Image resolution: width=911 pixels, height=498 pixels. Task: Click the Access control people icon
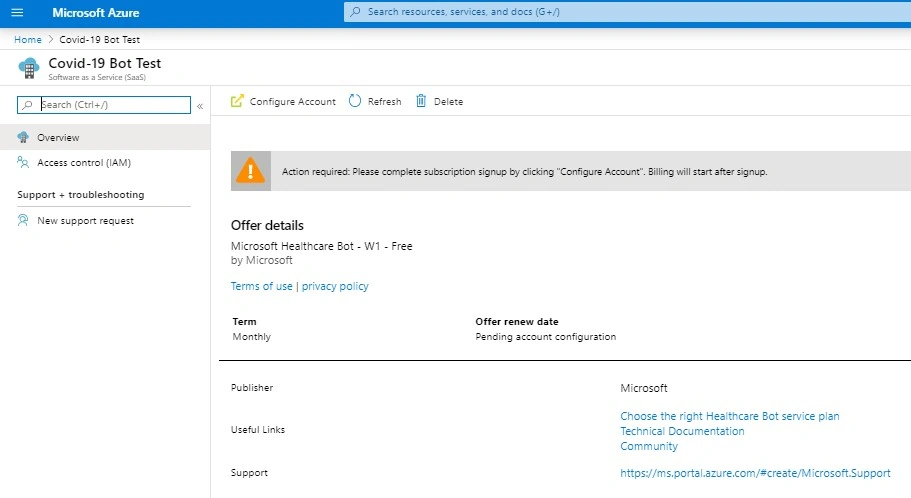[x=23, y=162]
